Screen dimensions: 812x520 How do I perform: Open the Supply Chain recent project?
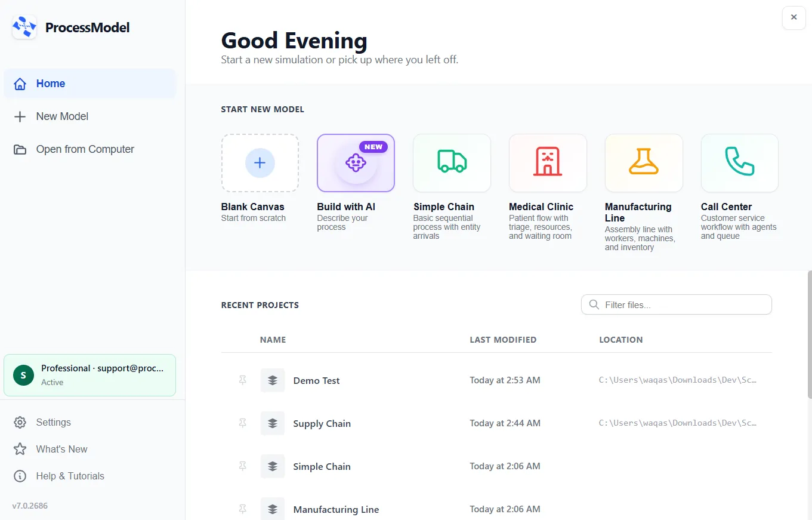coord(322,424)
